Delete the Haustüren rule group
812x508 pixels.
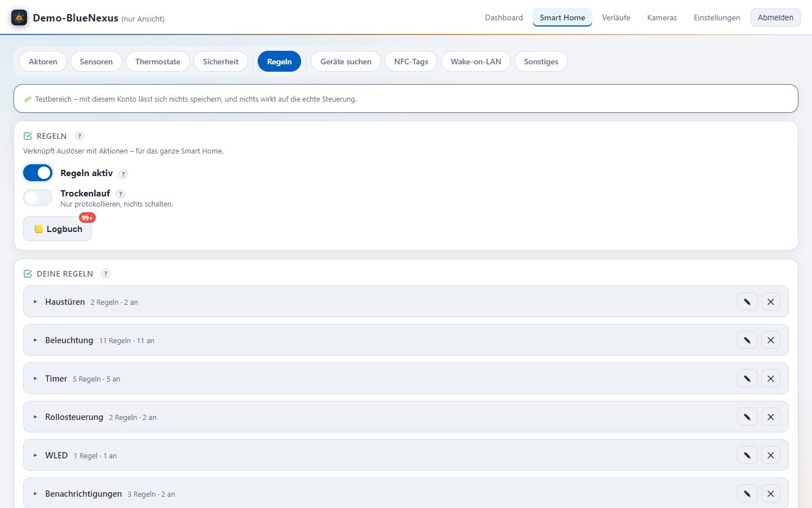coord(771,302)
